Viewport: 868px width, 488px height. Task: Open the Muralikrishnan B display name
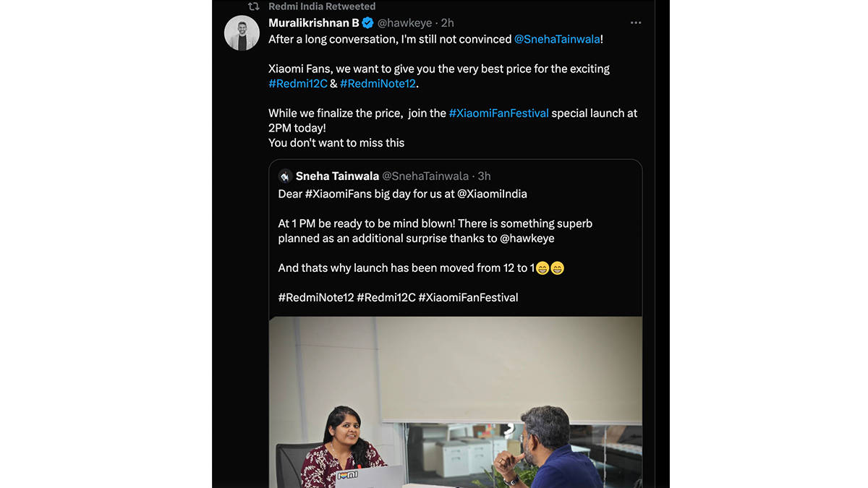pos(313,23)
